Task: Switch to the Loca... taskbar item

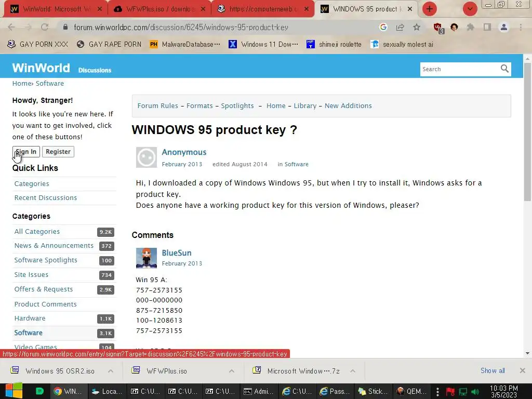Action: point(107,391)
